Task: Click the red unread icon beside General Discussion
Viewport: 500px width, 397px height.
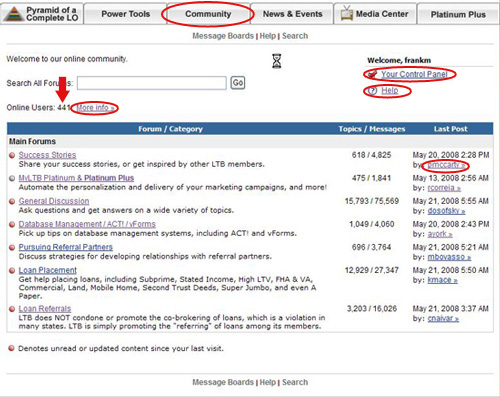Action: pos(12,201)
